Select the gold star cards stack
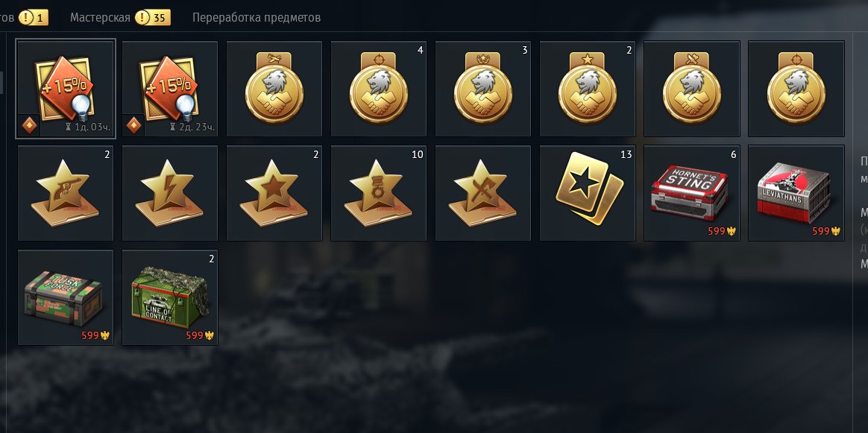 (588, 193)
